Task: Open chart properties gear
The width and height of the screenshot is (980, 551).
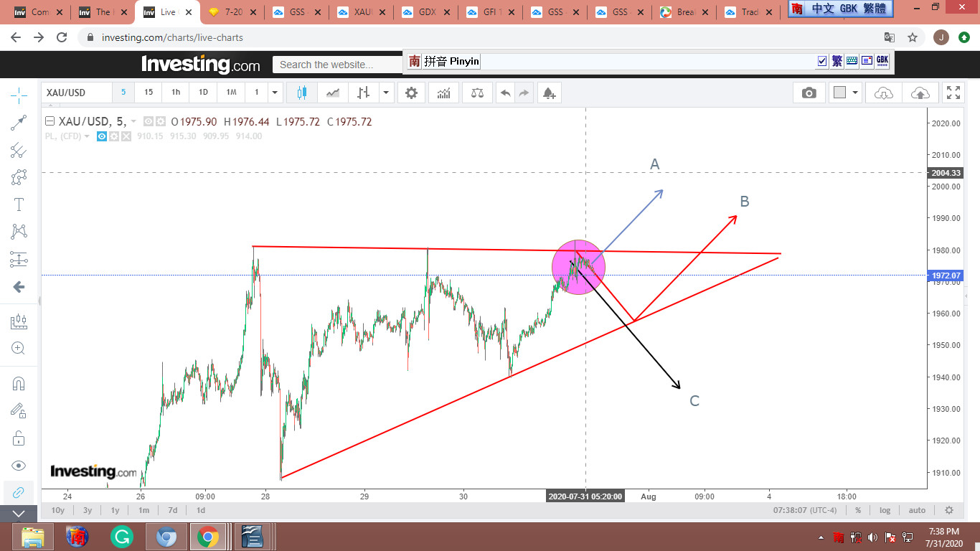Action: pos(411,93)
